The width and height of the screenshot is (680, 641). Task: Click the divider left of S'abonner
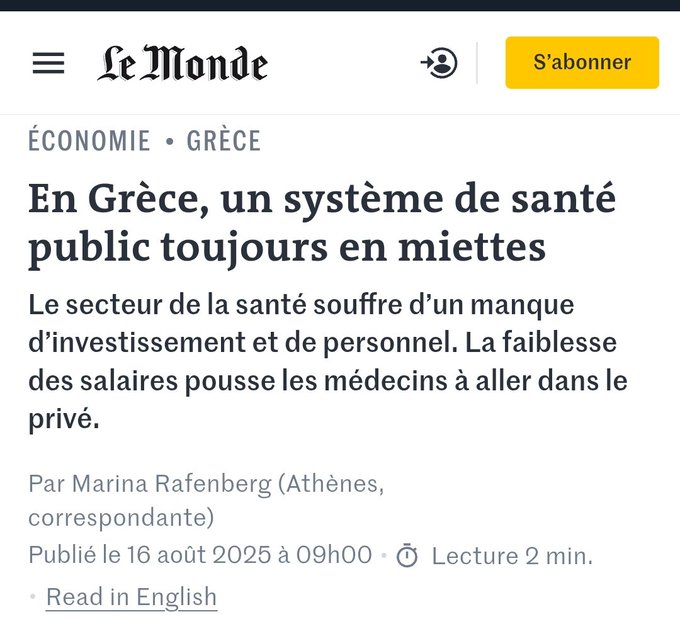point(477,63)
